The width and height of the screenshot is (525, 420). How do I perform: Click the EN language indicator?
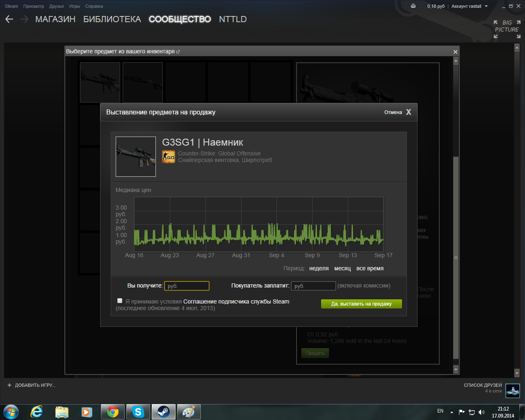pos(440,411)
